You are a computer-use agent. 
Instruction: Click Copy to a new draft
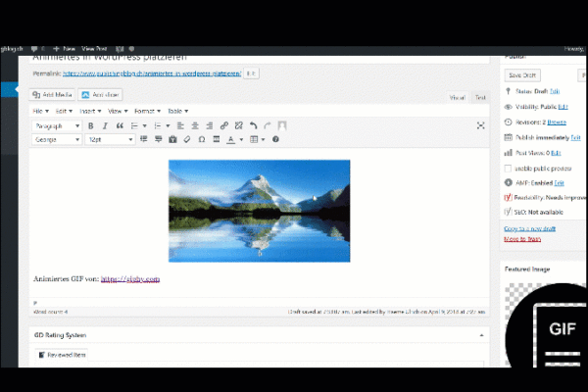coord(529,228)
